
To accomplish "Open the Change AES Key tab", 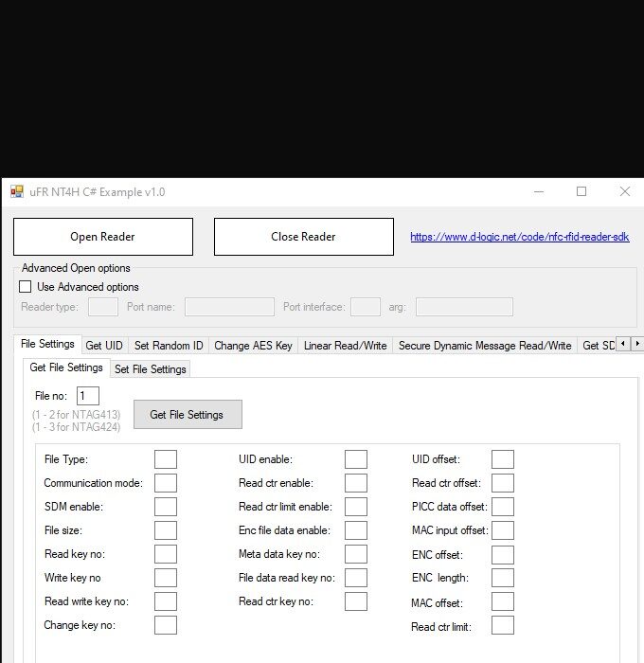I will (253, 346).
